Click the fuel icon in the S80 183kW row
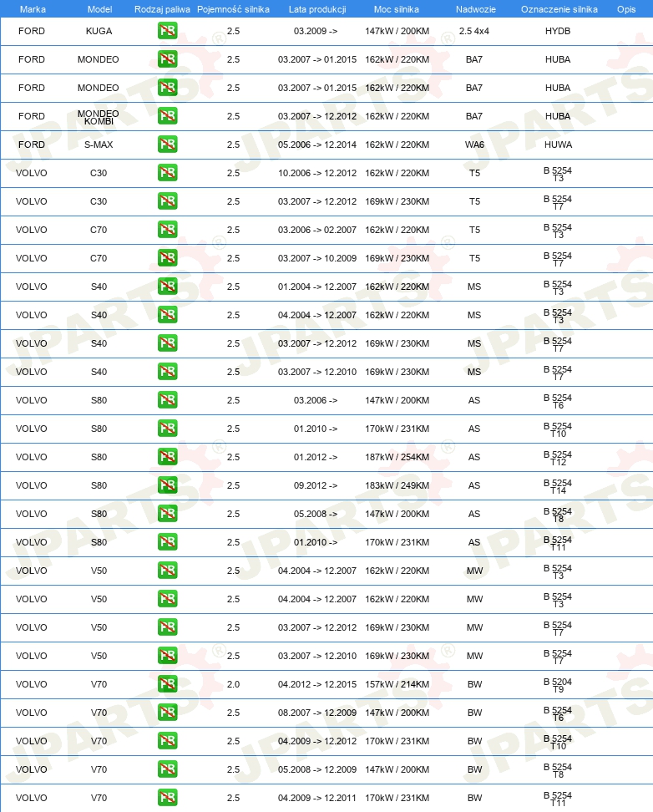This screenshot has width=653, height=812. pyautogui.click(x=167, y=485)
